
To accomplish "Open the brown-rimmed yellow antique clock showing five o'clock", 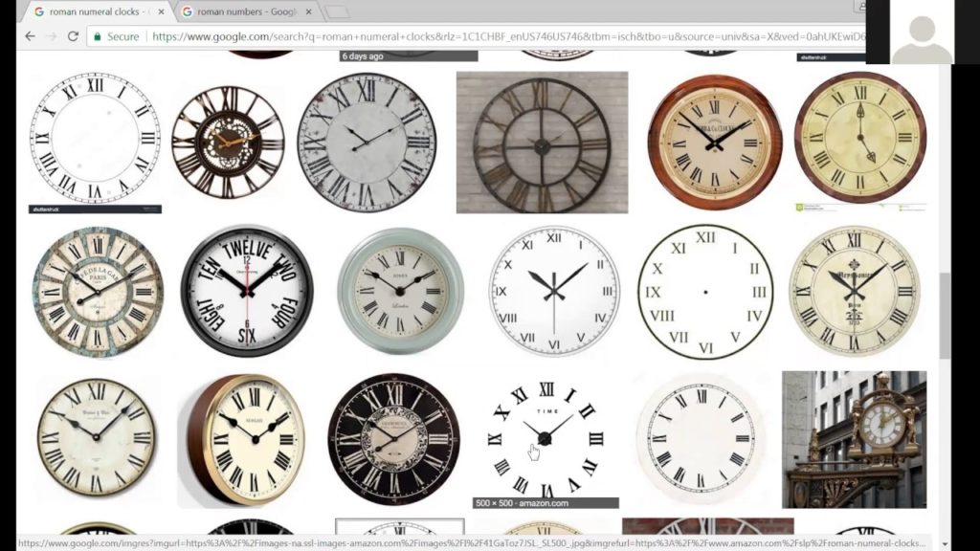I will [x=860, y=139].
